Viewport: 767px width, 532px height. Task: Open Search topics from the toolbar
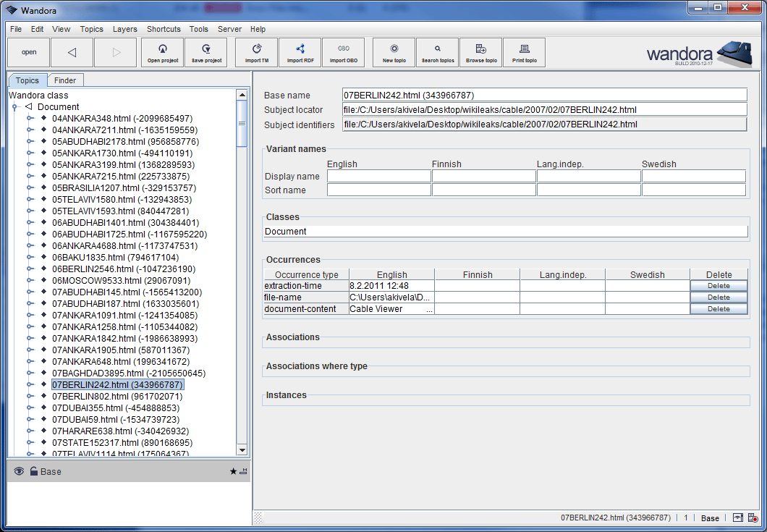pyautogui.click(x=437, y=52)
